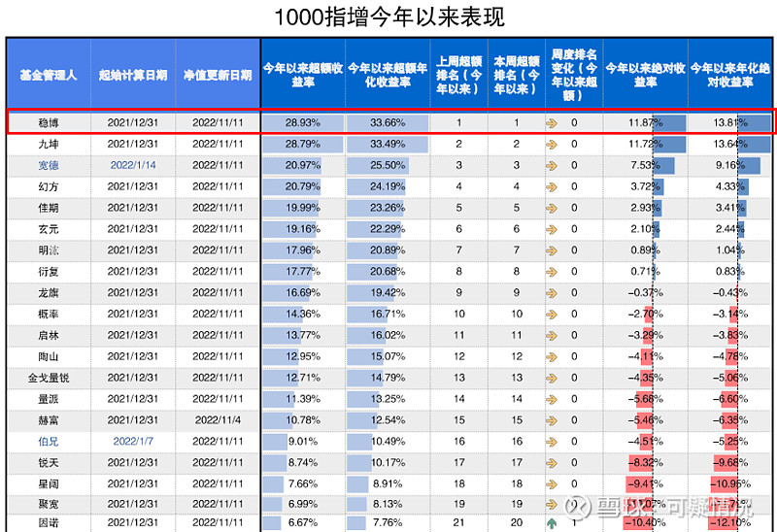Screen dimensions: 777x532
Task: Click the 起始计算日期 column header
Action: click(x=133, y=75)
